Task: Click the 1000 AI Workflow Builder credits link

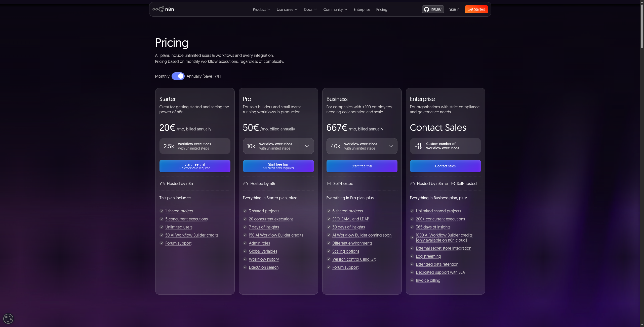Action: (444, 238)
